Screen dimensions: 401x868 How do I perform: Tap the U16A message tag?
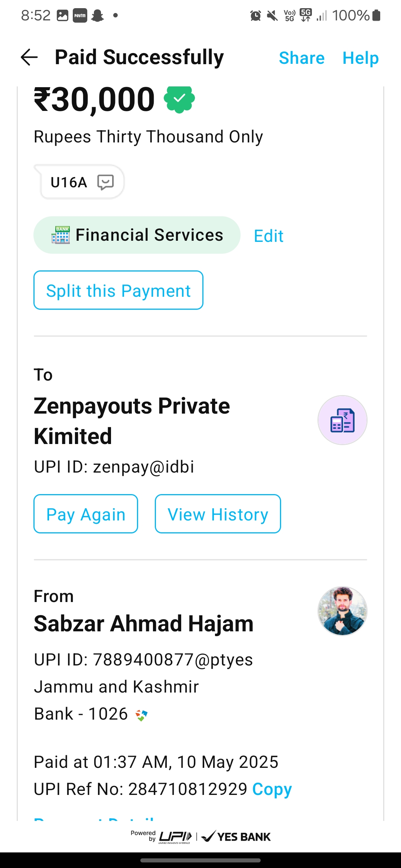point(69,182)
